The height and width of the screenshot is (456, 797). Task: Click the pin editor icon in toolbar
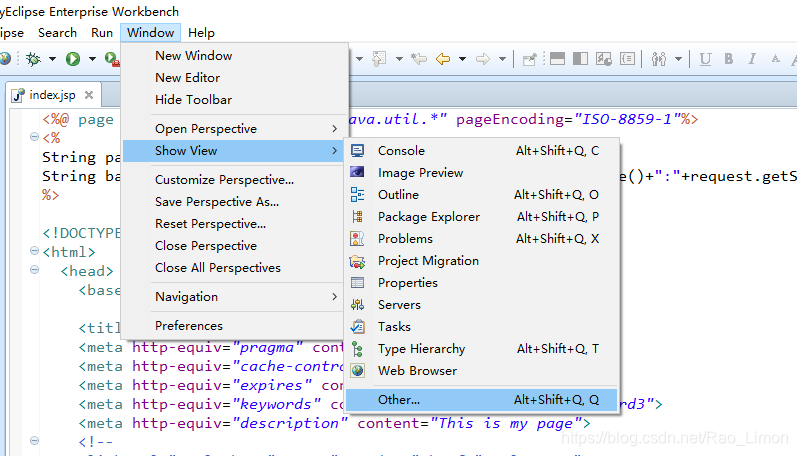[x=529, y=59]
